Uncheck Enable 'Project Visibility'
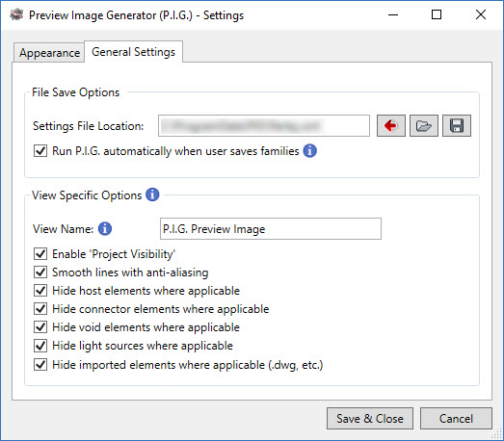This screenshot has width=504, height=441. [x=40, y=254]
